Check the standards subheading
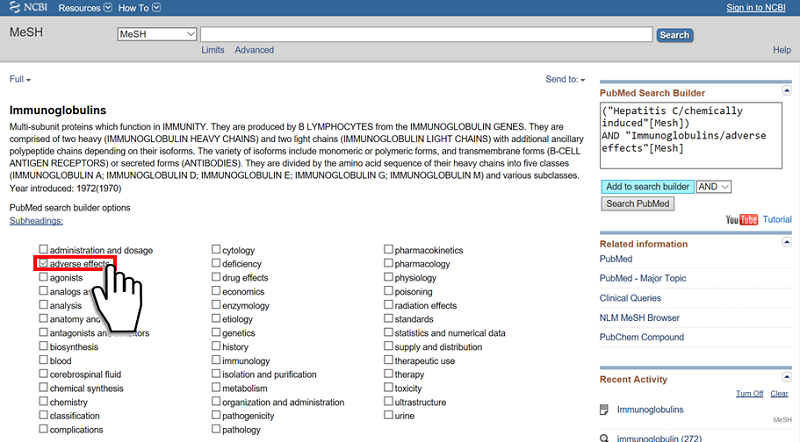The width and height of the screenshot is (800, 442). [388, 318]
